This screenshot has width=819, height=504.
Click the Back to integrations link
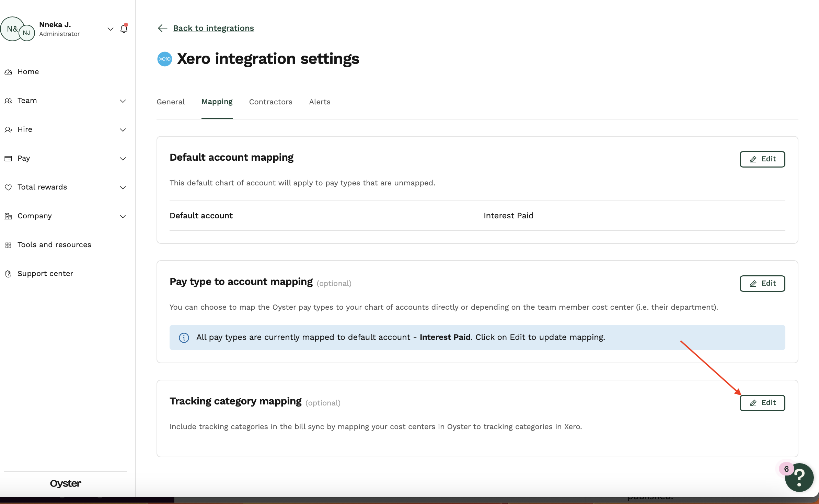214,28
